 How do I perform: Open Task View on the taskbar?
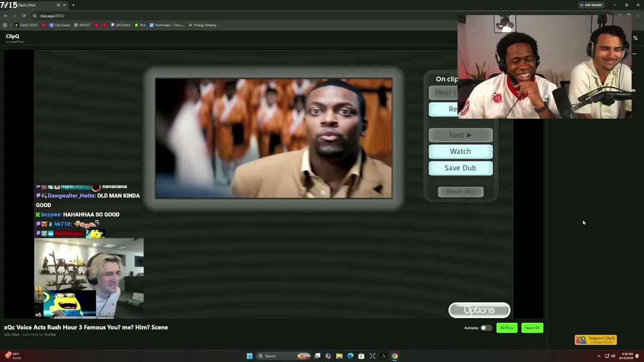point(317,356)
